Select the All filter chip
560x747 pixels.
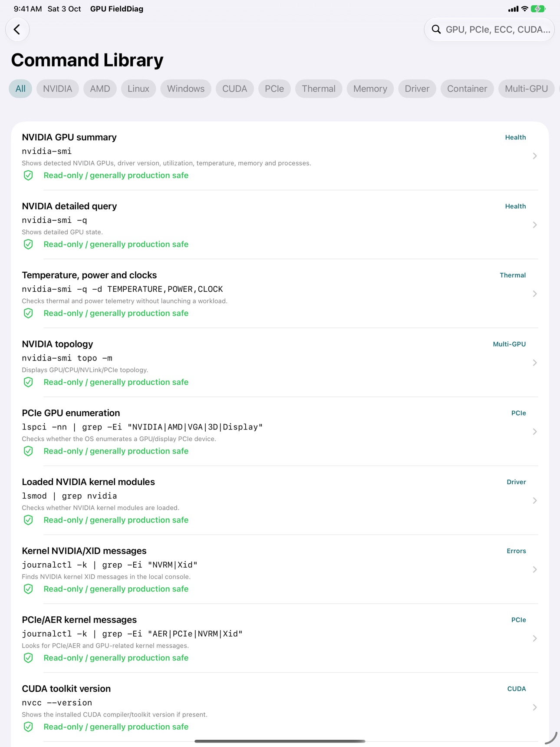coord(20,89)
